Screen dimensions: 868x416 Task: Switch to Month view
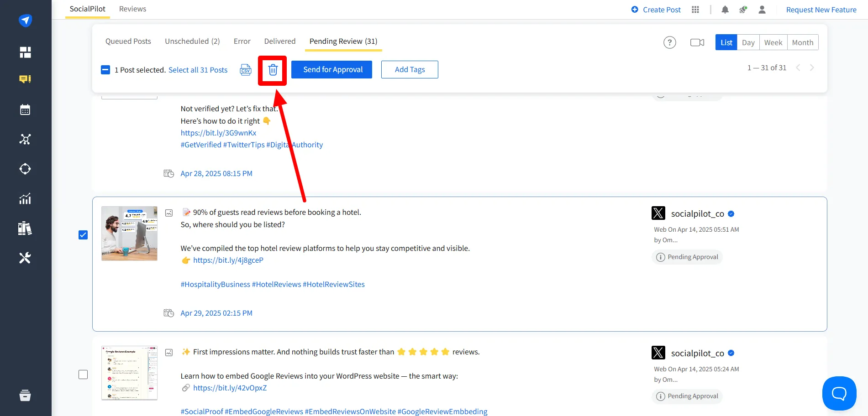[803, 42]
